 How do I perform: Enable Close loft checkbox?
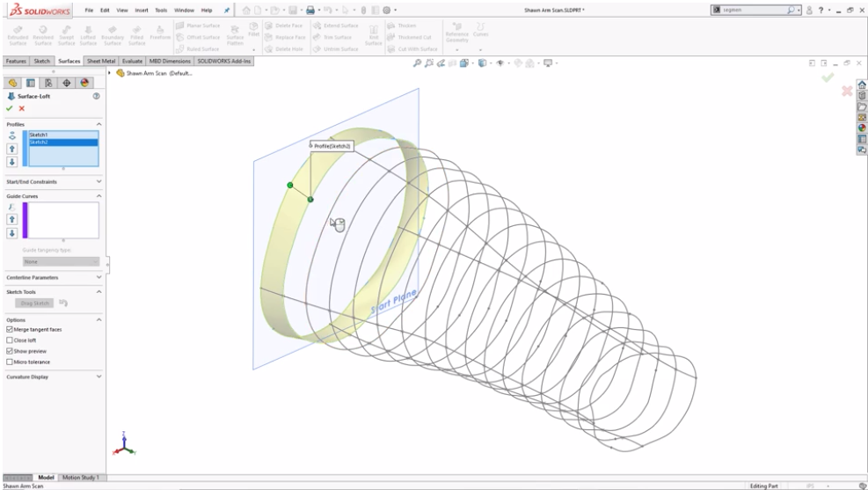tap(10, 340)
